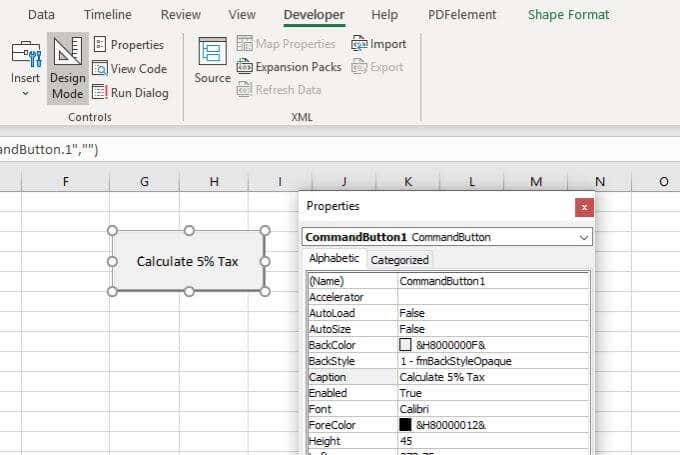
Task: Click Expansion Packs in XML group
Action: pos(289,67)
